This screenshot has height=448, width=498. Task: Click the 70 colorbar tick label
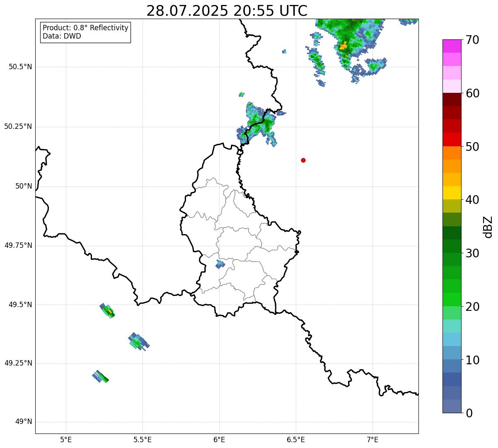[472, 40]
